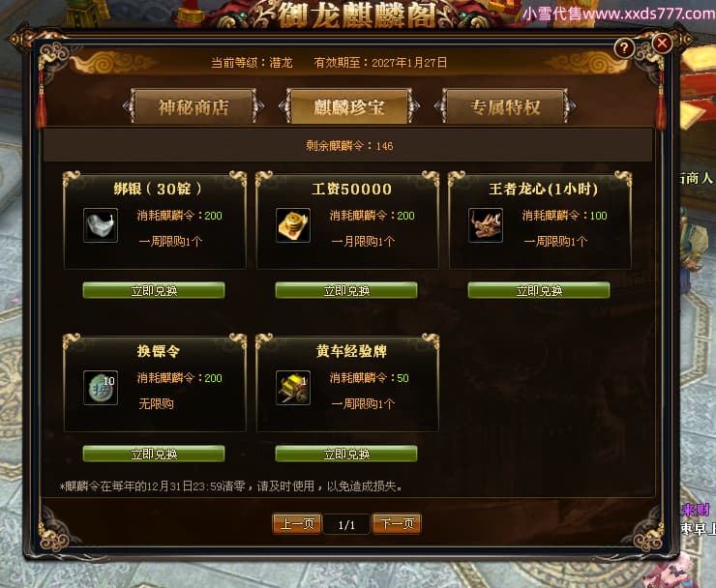Click the gold coin wage item icon
Viewport: 716px width, 588px height.
293,225
